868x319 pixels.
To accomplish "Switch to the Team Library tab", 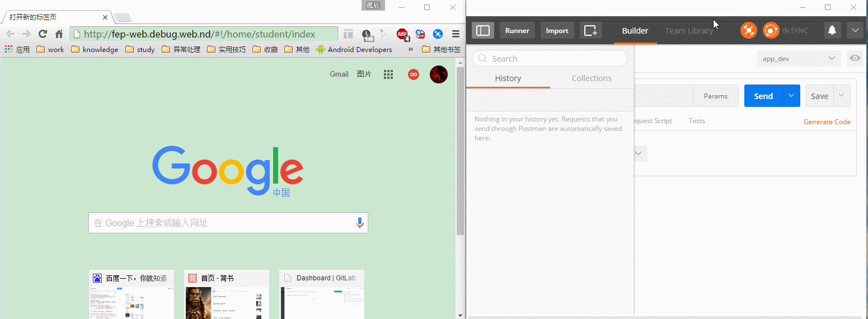I will pyautogui.click(x=689, y=31).
